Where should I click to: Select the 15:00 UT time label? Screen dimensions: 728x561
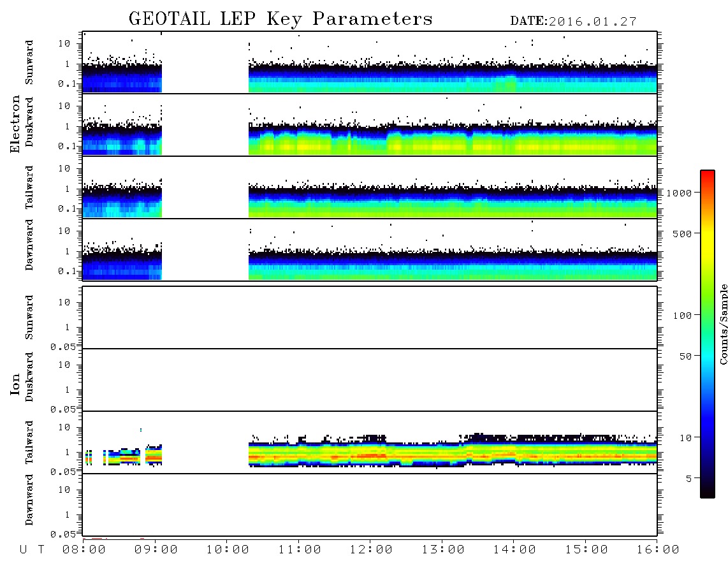coord(586,550)
